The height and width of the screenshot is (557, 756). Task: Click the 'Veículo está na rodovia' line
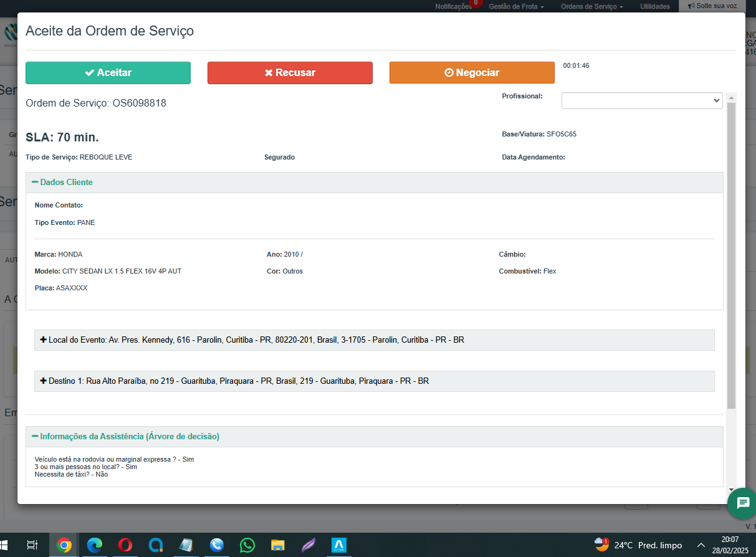coord(115,459)
